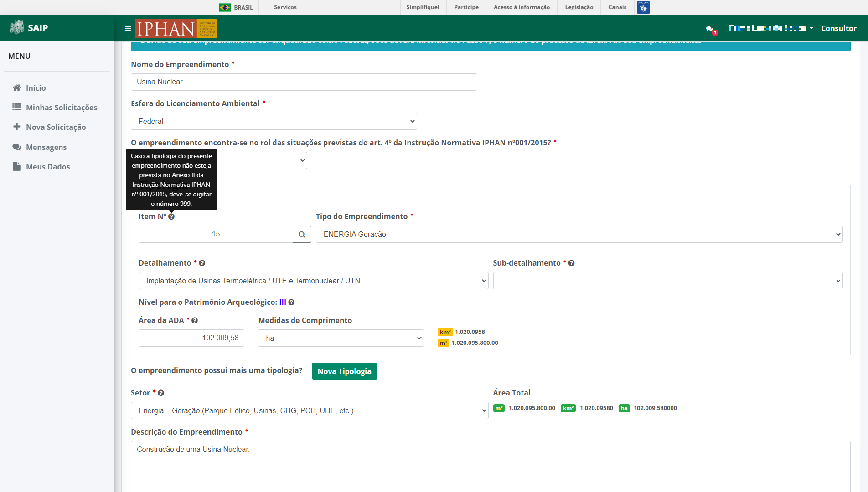This screenshot has width=868, height=492.
Task: Click the SAIP logo icon
Action: point(17,27)
